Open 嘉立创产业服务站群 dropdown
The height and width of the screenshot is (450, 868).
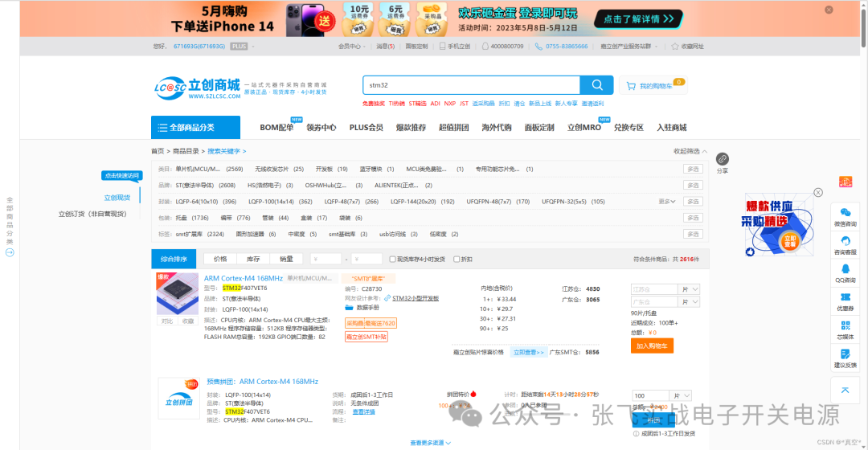click(628, 47)
